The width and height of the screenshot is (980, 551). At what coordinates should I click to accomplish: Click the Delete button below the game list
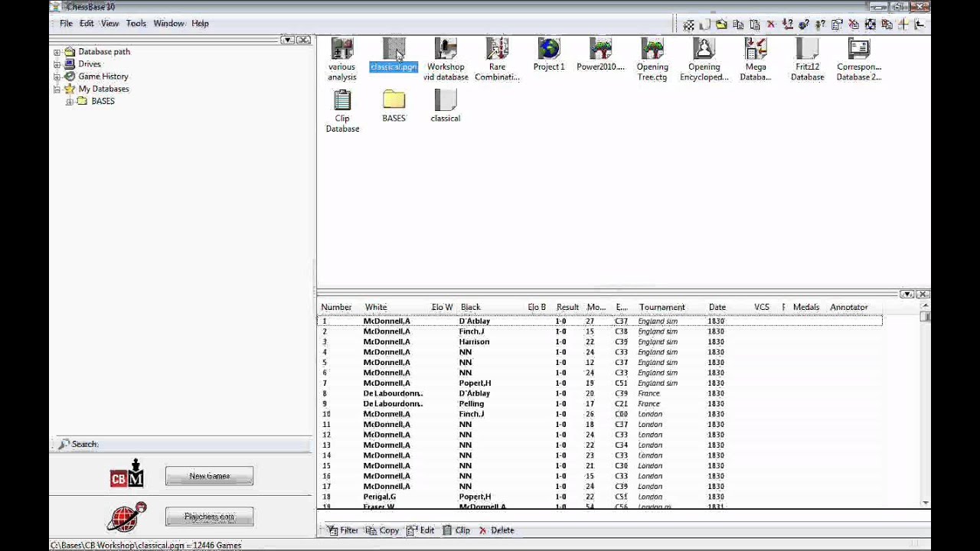pos(496,530)
